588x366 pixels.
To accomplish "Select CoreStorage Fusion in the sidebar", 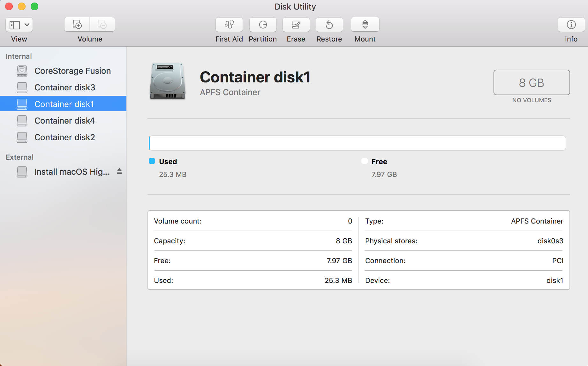I will (x=72, y=71).
